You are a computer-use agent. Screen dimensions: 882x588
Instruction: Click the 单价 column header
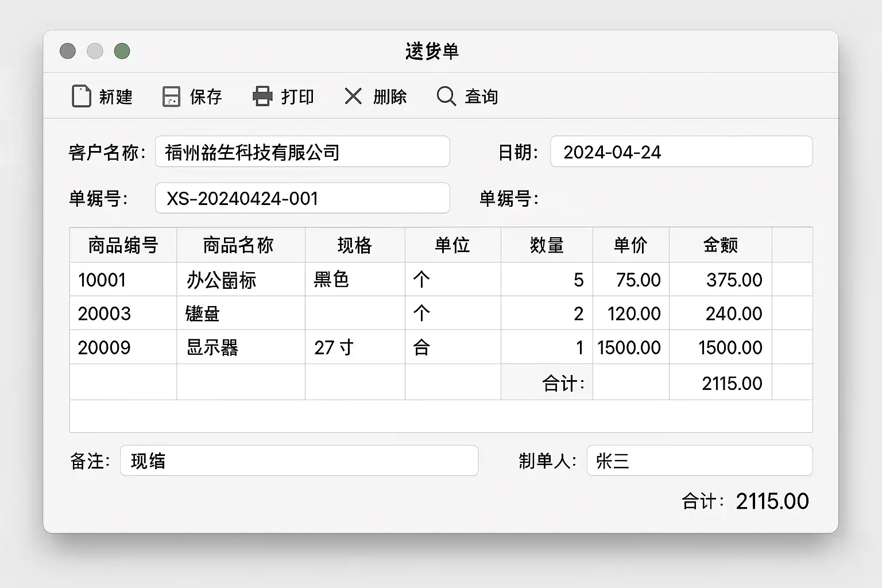tap(630, 245)
